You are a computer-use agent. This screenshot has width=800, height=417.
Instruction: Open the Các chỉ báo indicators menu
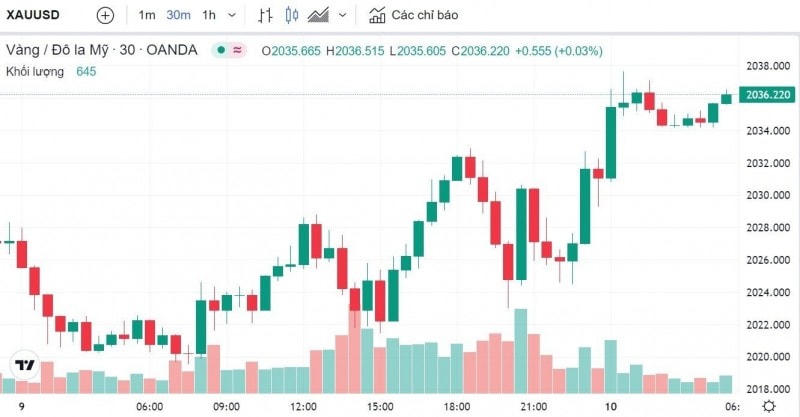[424, 15]
